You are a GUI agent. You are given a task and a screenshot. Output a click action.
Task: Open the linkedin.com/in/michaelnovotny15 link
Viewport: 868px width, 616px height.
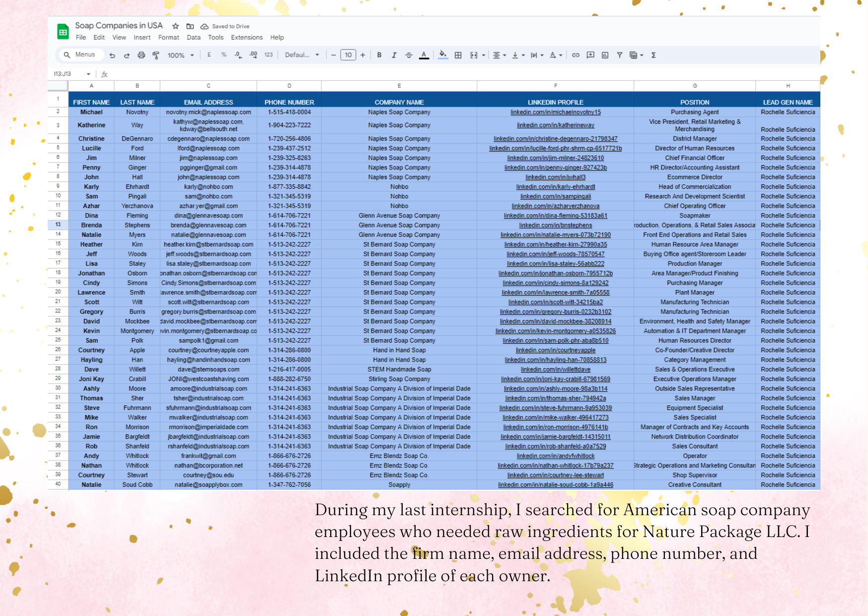(555, 112)
